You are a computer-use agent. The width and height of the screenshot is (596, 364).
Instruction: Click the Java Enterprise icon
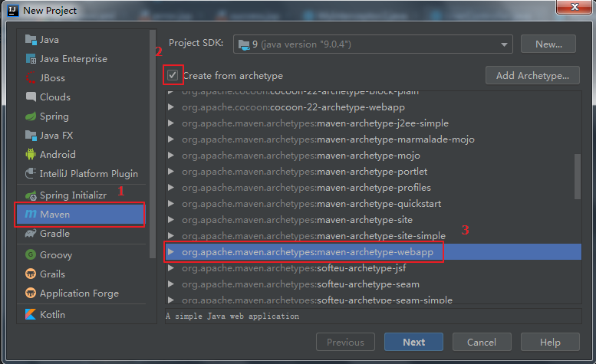click(x=31, y=59)
